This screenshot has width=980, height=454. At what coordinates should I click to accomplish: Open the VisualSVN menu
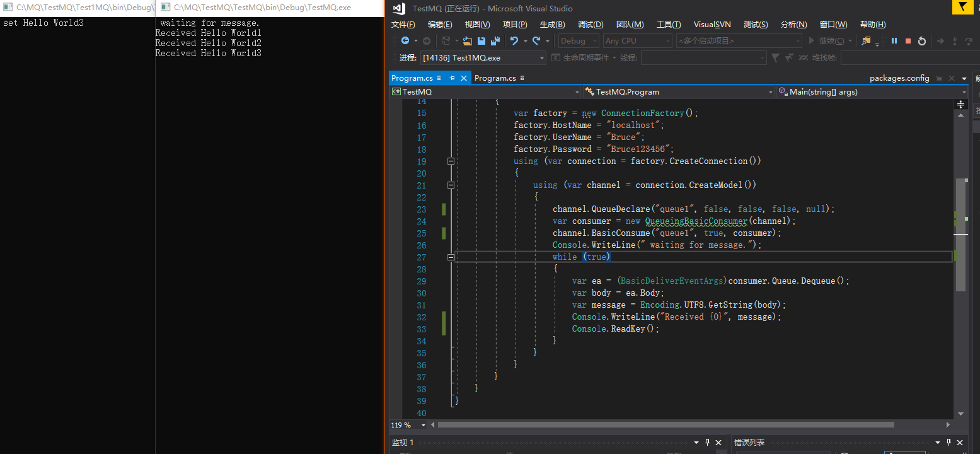[712, 25]
